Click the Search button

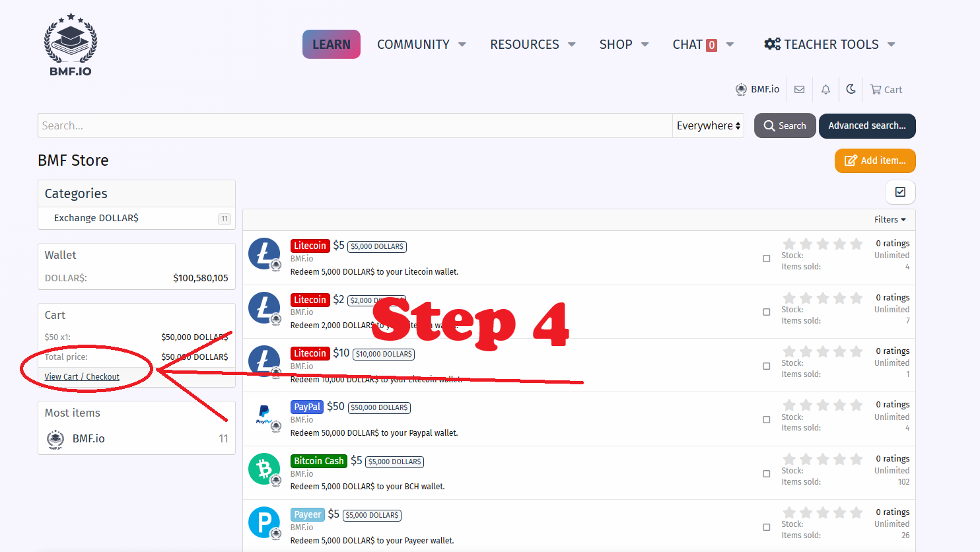[785, 125]
